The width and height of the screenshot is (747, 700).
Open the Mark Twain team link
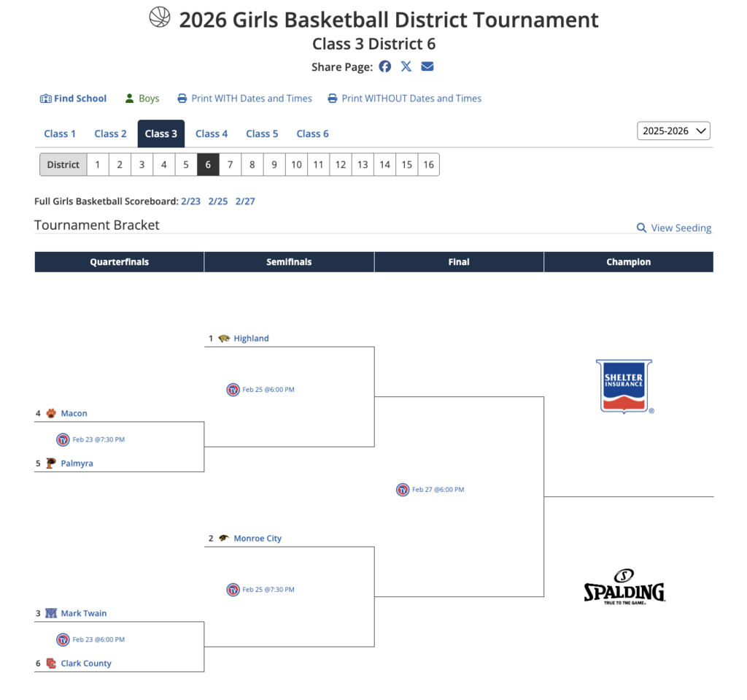click(84, 614)
